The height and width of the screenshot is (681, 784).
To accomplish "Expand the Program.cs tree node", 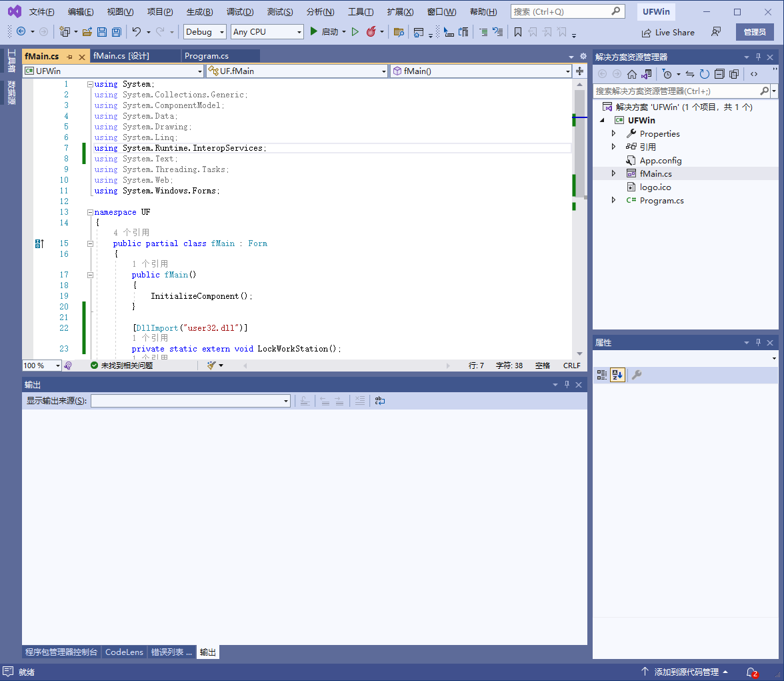I will coord(613,200).
